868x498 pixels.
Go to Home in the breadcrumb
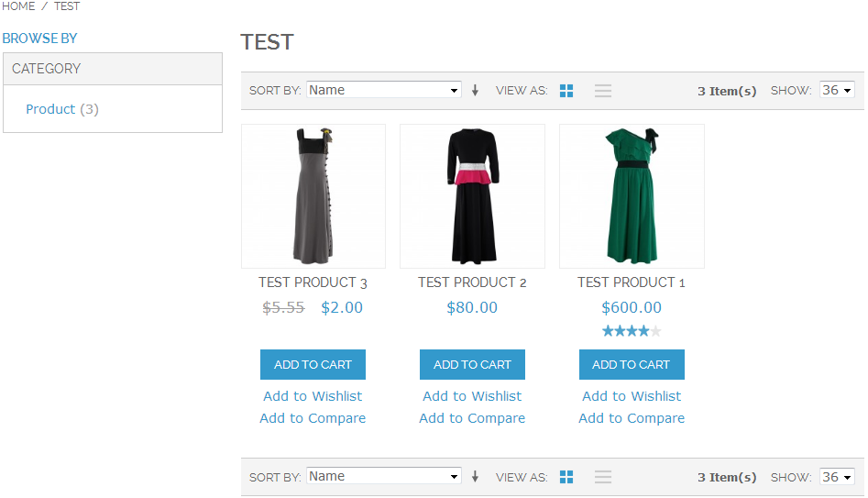coord(18,6)
